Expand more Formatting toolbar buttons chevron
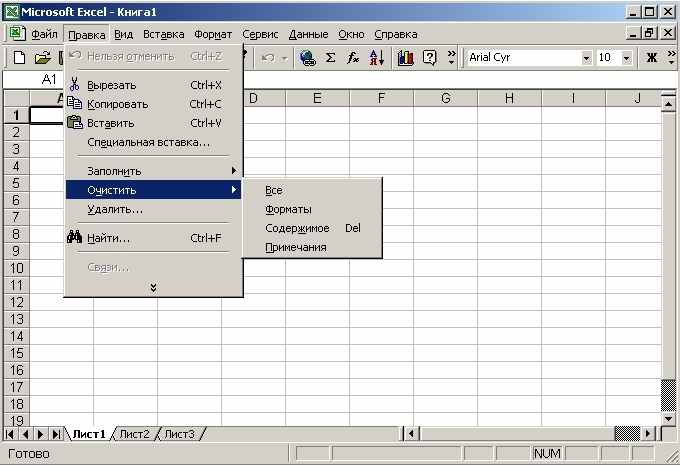 click(671, 57)
